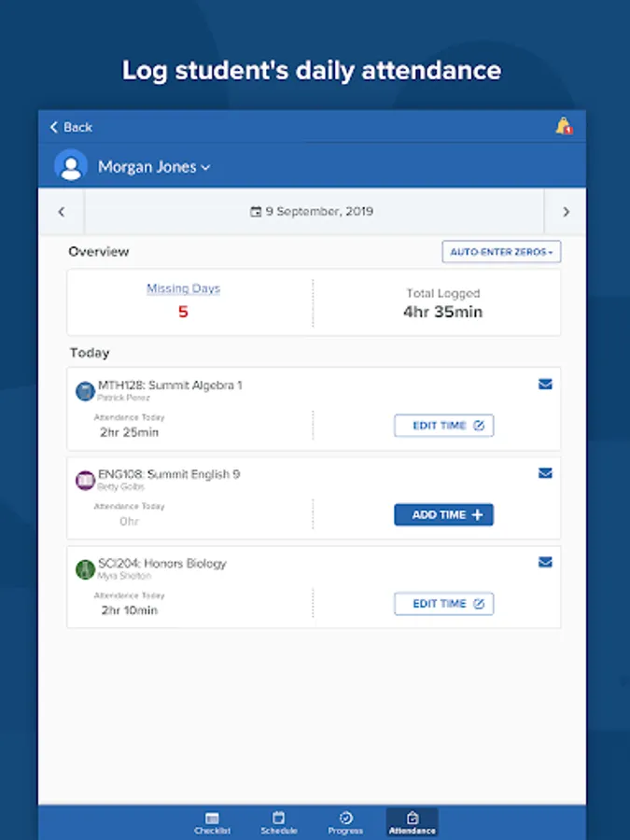This screenshot has height=840, width=630.
Task: Open the Auto-Enter Zeros dropdown
Action: click(x=501, y=252)
